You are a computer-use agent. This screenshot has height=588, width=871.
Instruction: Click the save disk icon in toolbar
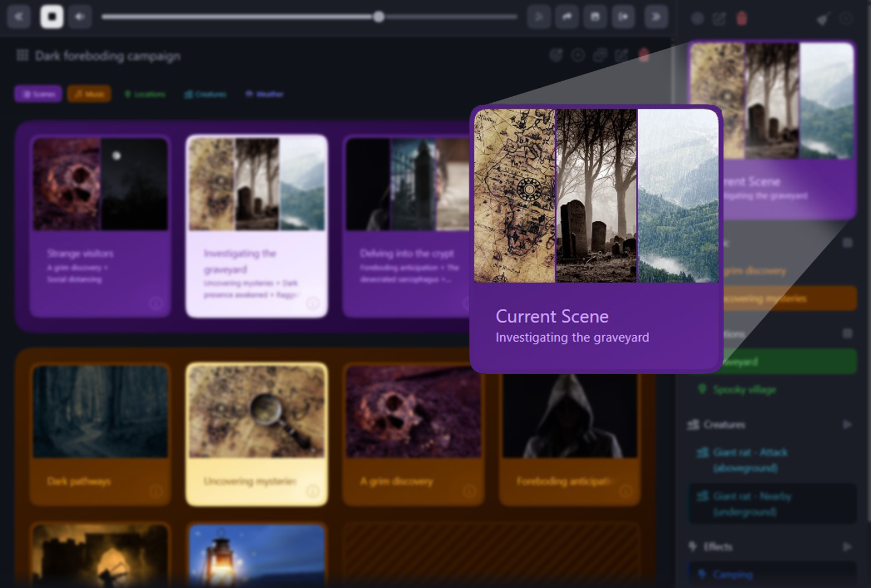[x=595, y=17]
